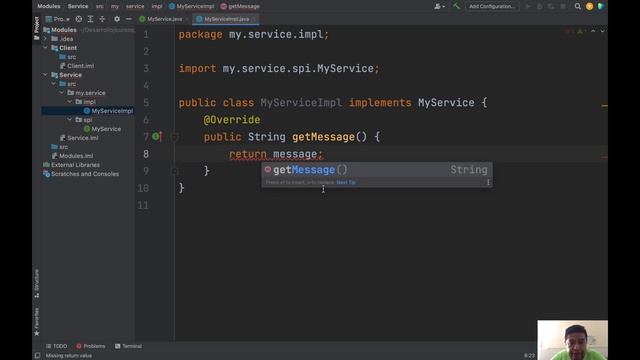This screenshot has width=640, height=360.
Task: Select Client.iml in project tree
Action: click(80, 66)
